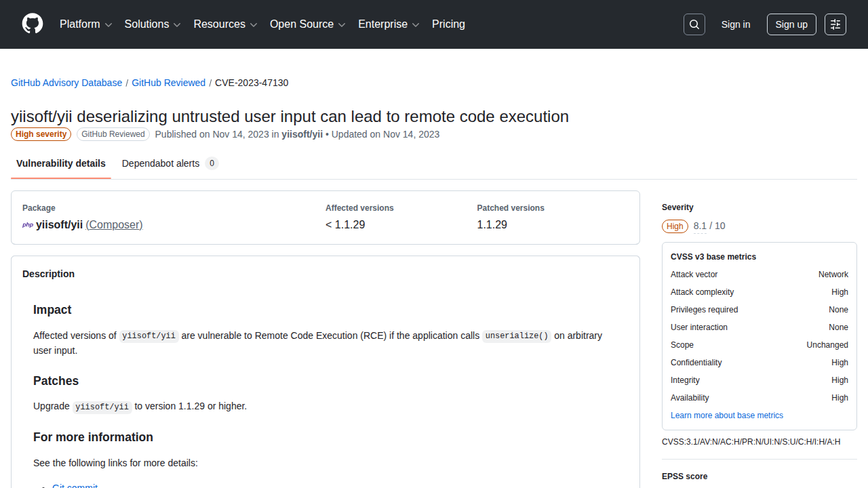Click the 8.1 / 10 severity score
868x488 pixels.
(709, 226)
